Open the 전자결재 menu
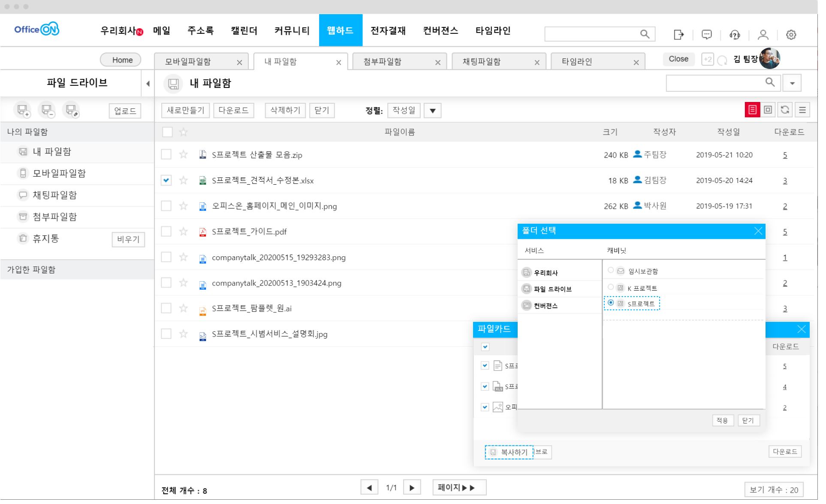Viewport: 826px width, 504px height. [388, 30]
